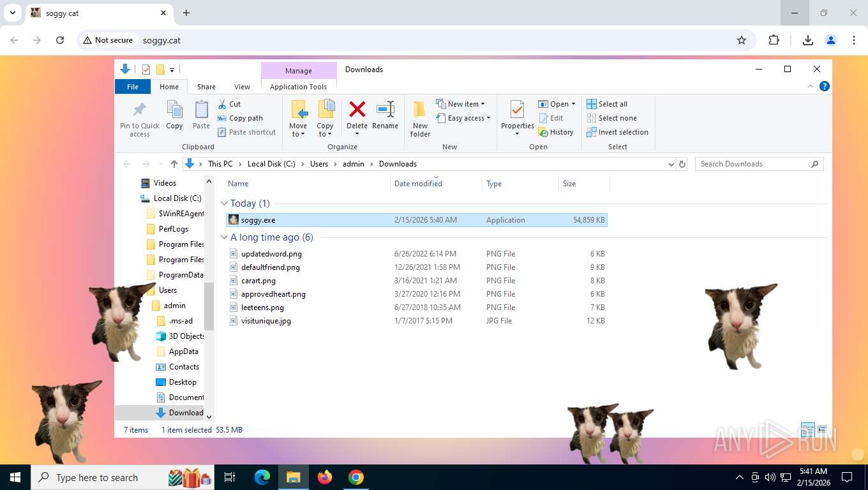The image size is (868, 490).
Task: Select the soggy cat browser tab
Action: coord(100,13)
